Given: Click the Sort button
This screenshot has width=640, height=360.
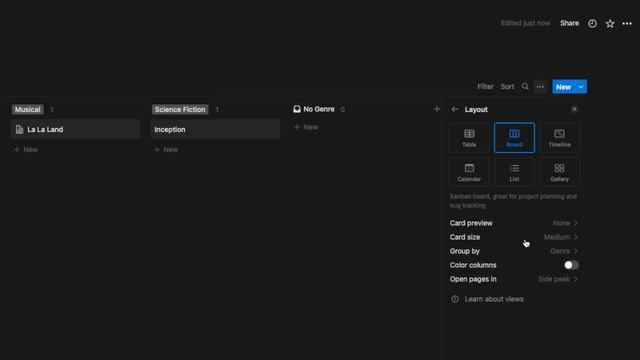Looking at the screenshot, I should coord(507,87).
